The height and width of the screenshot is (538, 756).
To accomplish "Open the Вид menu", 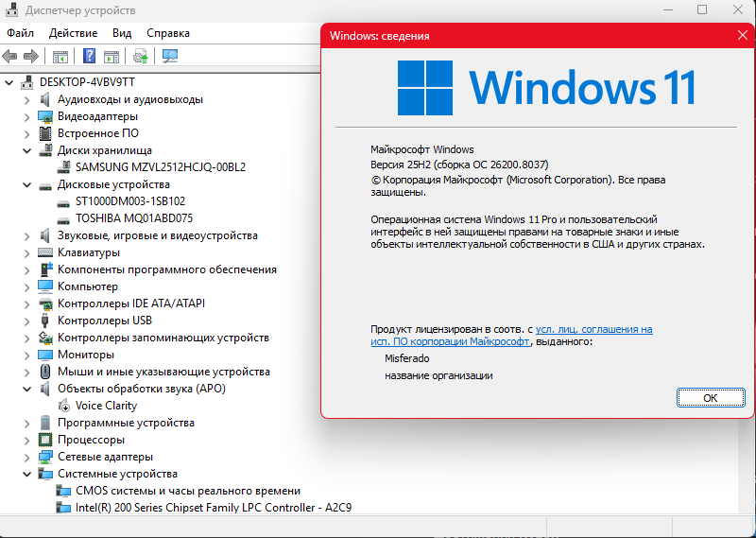I will (122, 33).
